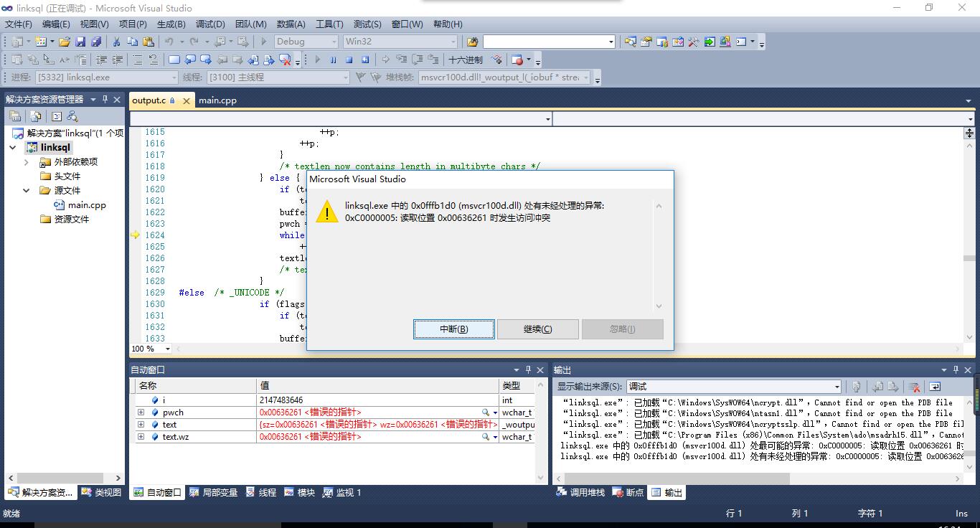Switch to the 局部变量 tab

213,492
